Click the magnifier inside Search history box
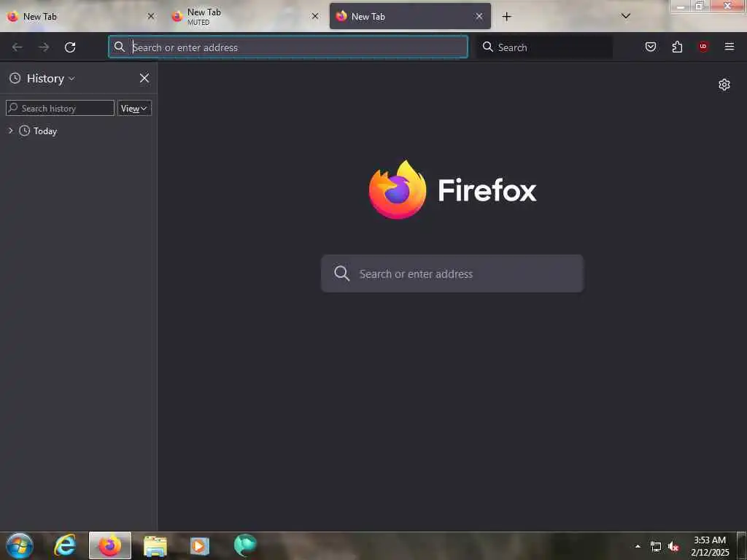This screenshot has width=747, height=560. tap(13, 108)
